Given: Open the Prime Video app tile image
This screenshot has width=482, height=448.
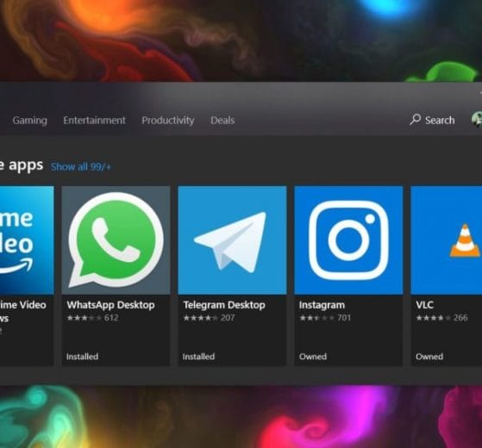Looking at the screenshot, I should coord(27,240).
